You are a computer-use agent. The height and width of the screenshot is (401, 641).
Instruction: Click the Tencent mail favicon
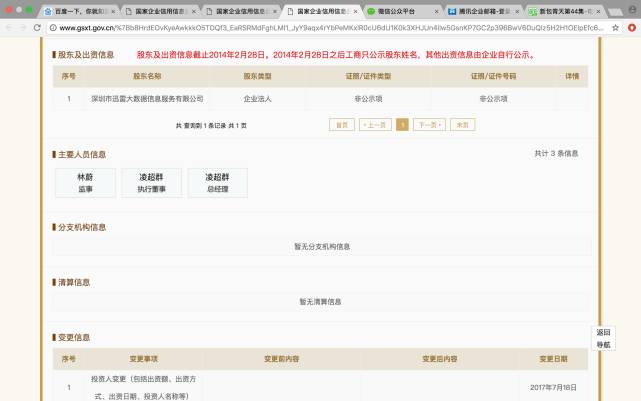[452, 11]
